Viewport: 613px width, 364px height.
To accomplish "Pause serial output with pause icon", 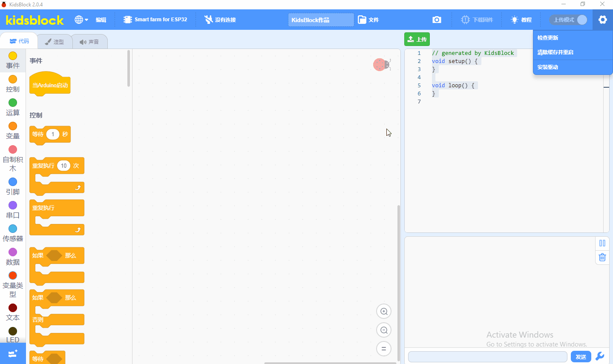I will [x=602, y=243].
